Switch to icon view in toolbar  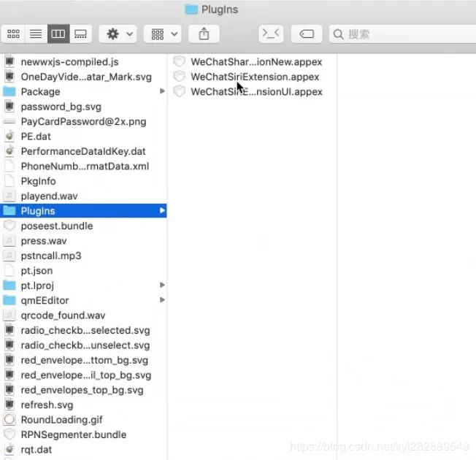[x=13, y=34]
